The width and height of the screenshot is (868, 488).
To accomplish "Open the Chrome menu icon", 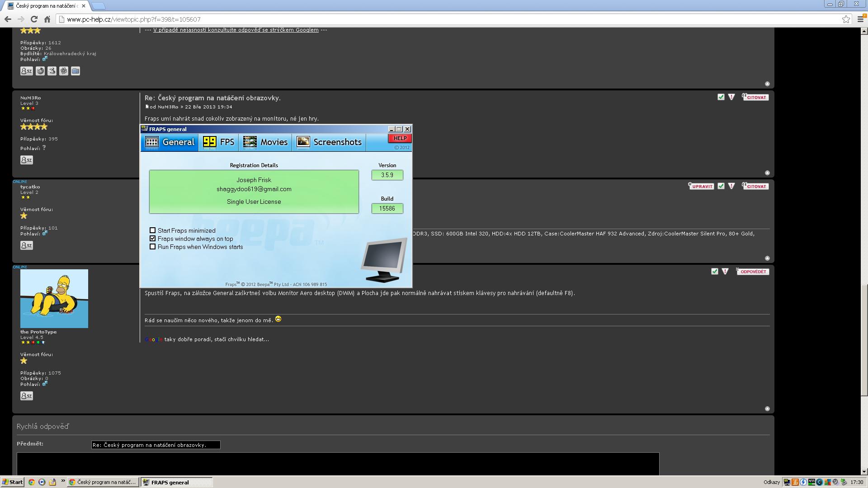I will (x=860, y=19).
